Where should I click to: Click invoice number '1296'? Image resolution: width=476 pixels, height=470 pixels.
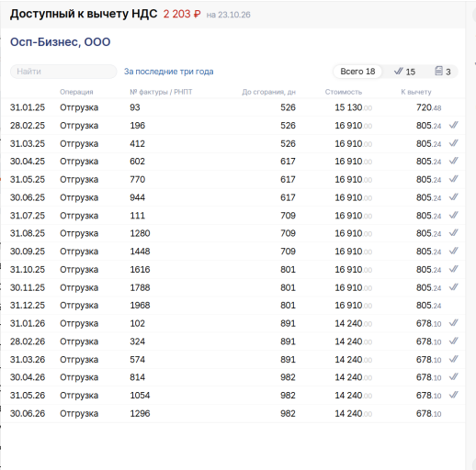140,413
